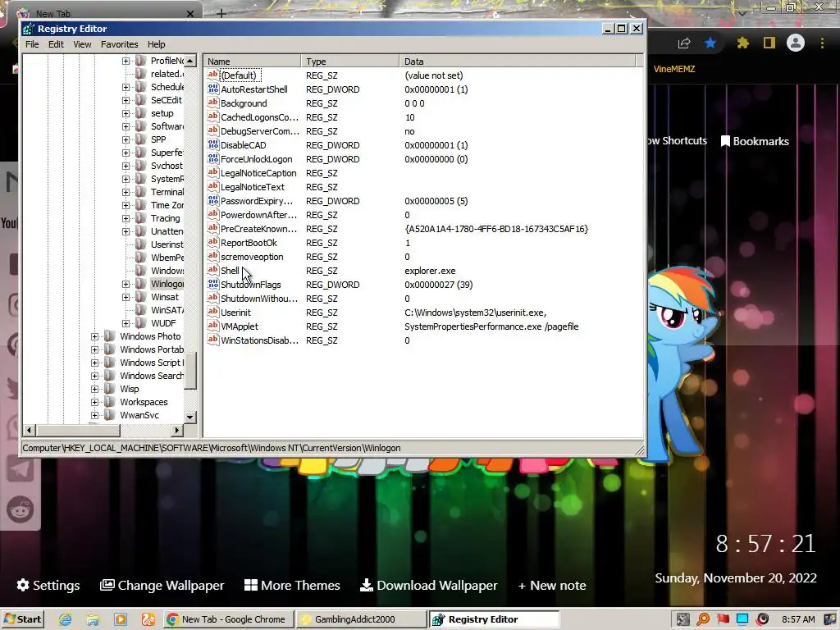
Task: Expand the Svchost tree node
Action: [x=126, y=166]
